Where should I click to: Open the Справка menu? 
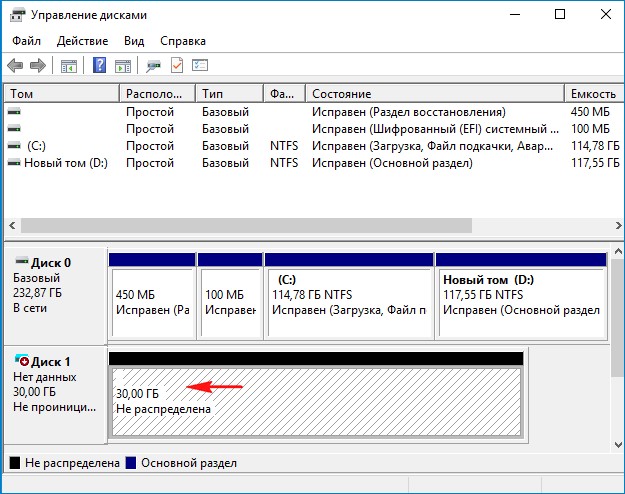coord(183,41)
